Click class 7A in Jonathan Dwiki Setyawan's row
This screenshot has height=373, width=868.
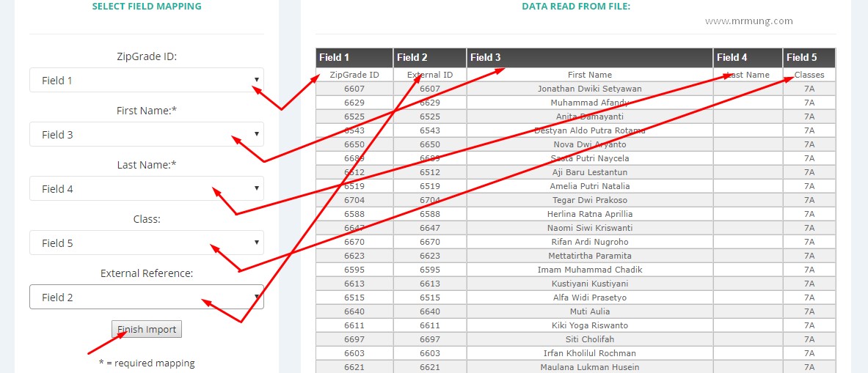tap(809, 89)
